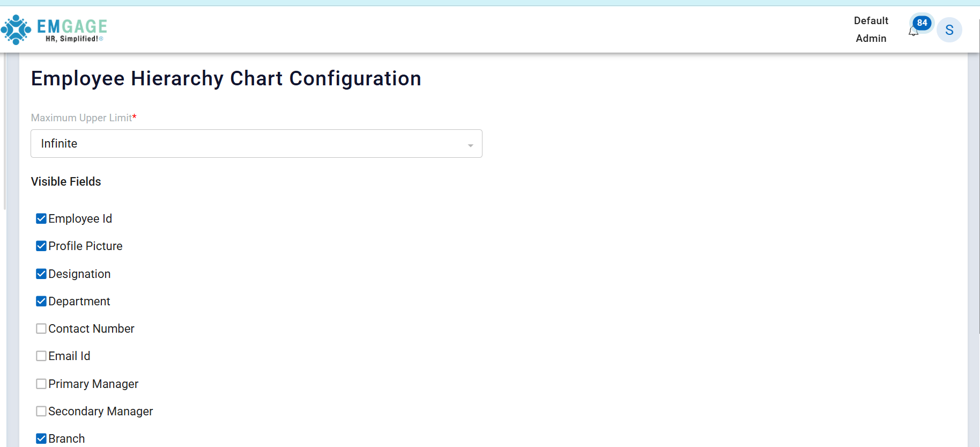Disable the Designation field checkbox

[x=41, y=274]
